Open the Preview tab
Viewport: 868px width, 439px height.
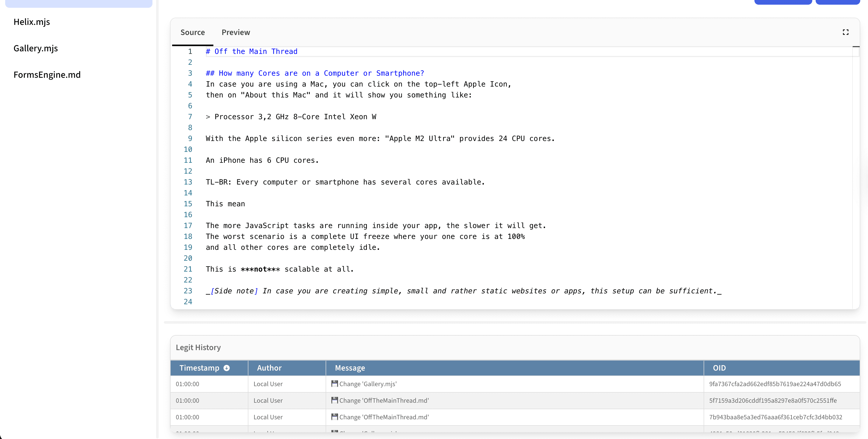tap(235, 32)
